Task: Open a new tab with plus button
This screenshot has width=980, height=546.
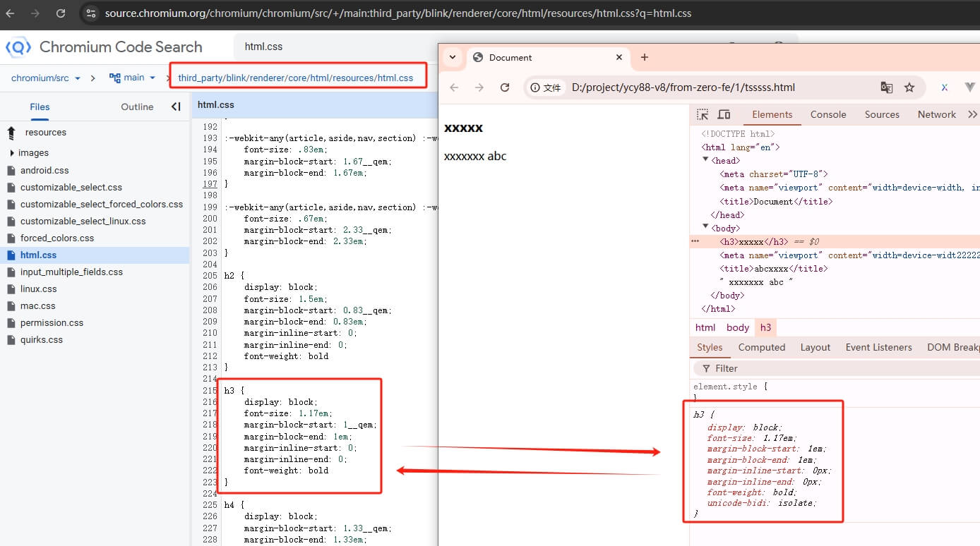Action: pyautogui.click(x=644, y=57)
